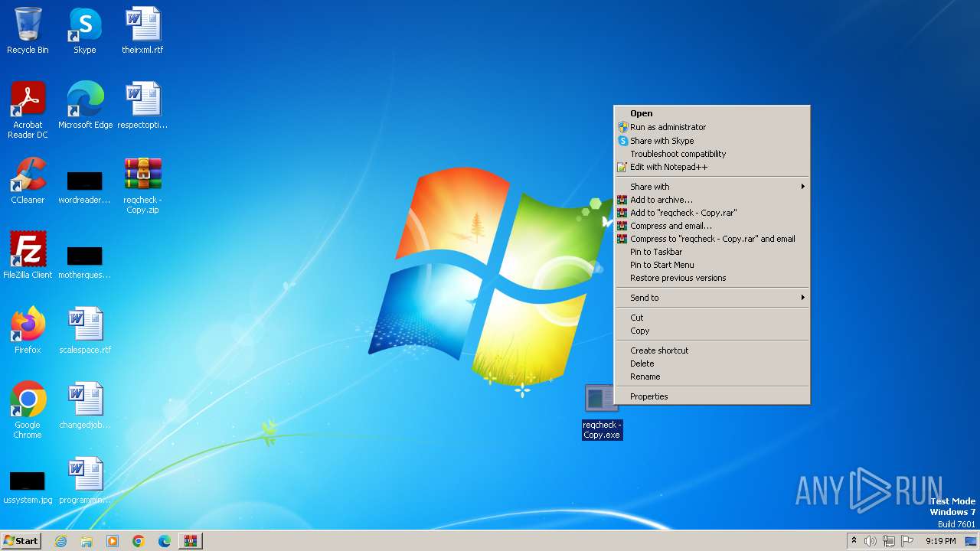Choose Cut in the context menu

point(712,318)
